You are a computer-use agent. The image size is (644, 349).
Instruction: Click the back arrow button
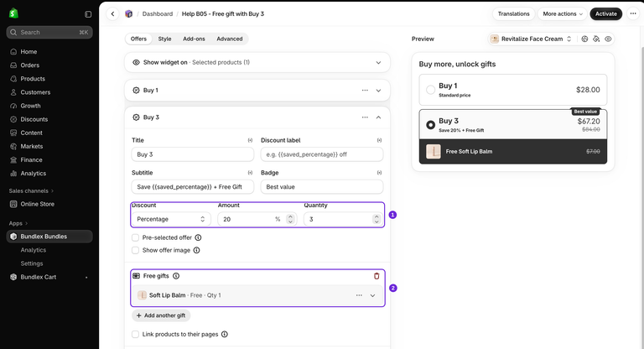pyautogui.click(x=112, y=14)
